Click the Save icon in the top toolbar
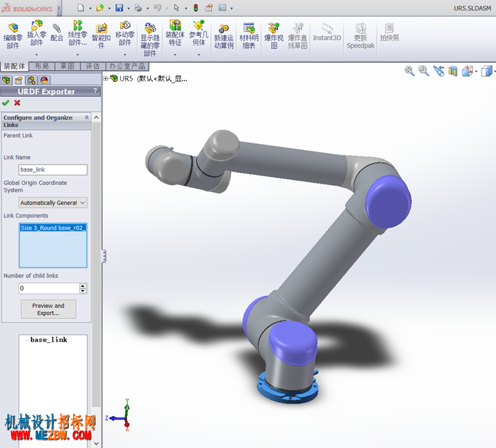Viewport: 496px width, 448px height. [x=120, y=8]
